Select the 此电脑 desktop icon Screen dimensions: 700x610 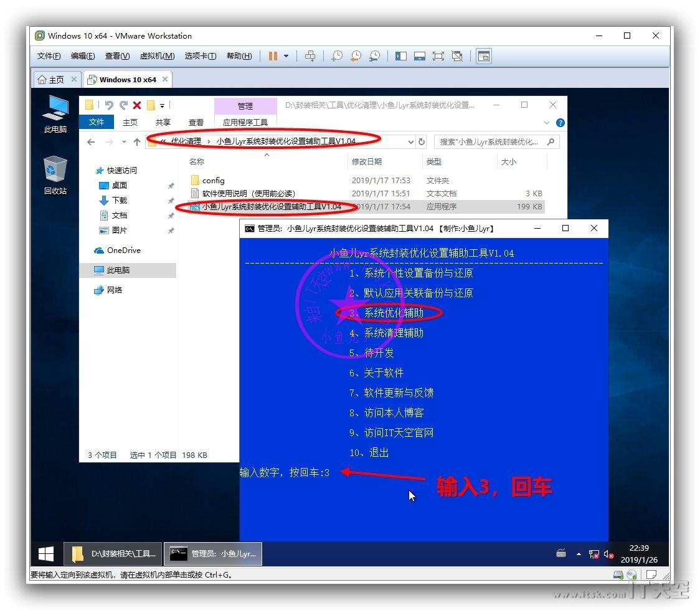pyautogui.click(x=55, y=114)
